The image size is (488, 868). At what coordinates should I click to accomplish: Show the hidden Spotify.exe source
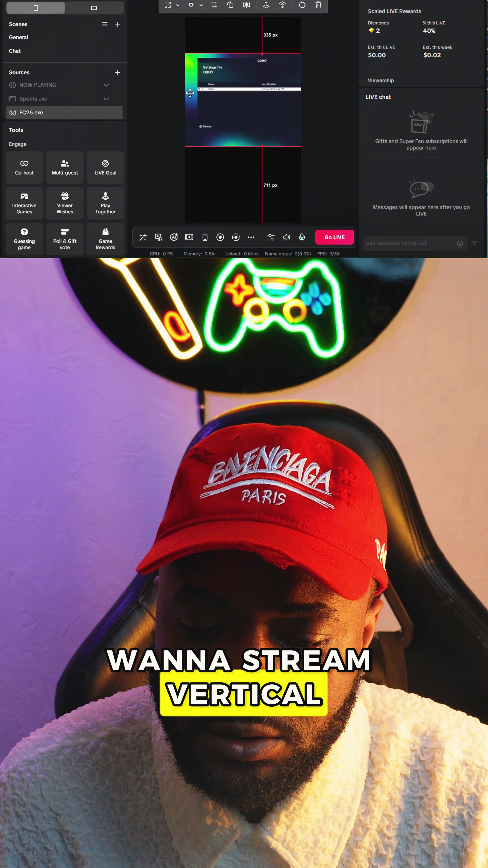tap(106, 99)
